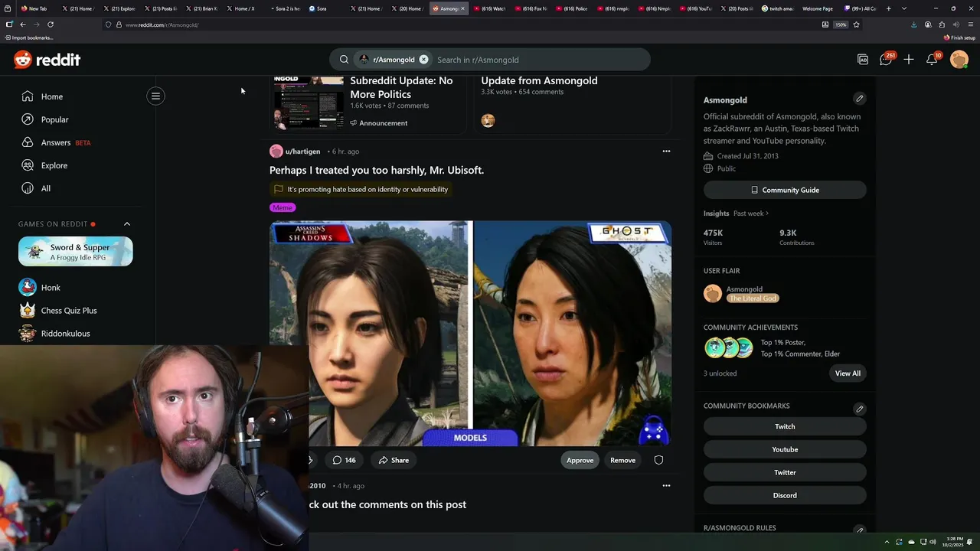Open the user avatar menu
This screenshot has width=980, height=551.
(x=959, y=60)
